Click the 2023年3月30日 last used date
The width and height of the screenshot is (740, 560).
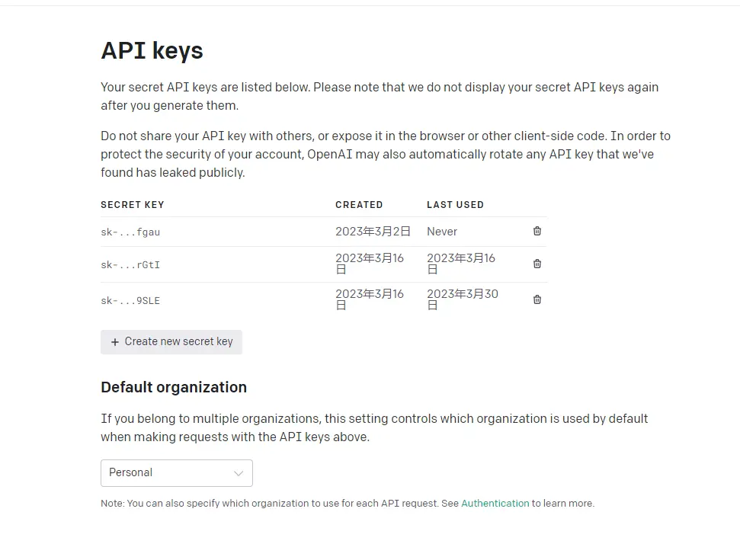462,299
